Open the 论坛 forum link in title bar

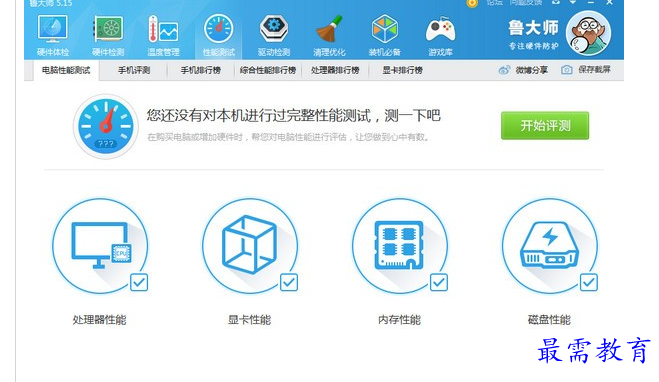(x=494, y=3)
